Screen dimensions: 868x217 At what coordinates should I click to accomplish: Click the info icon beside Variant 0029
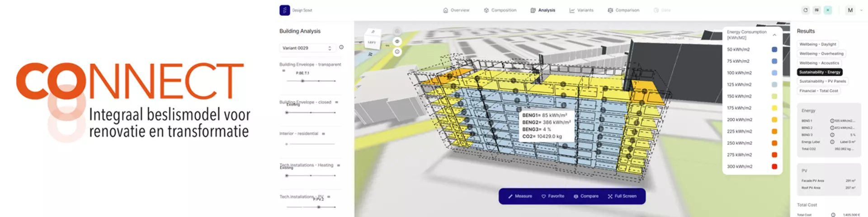341,47
